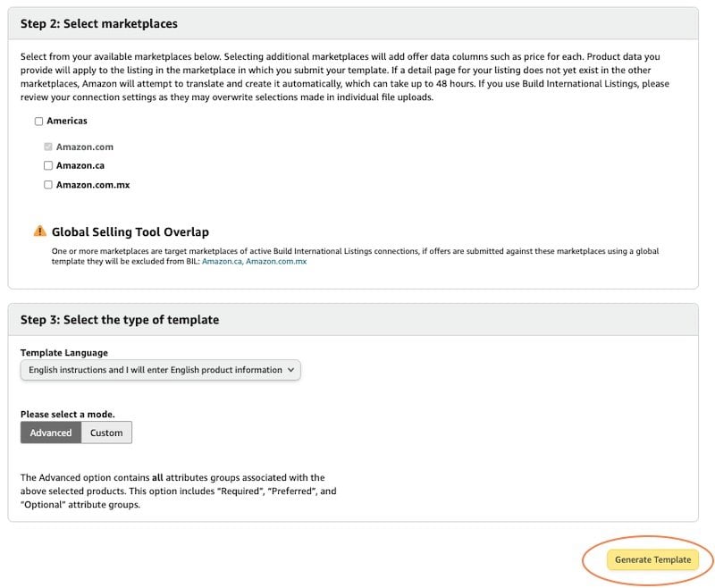The height and width of the screenshot is (588, 715).
Task: Check the Amazon.com.mx marketplace box
Action: [x=48, y=185]
